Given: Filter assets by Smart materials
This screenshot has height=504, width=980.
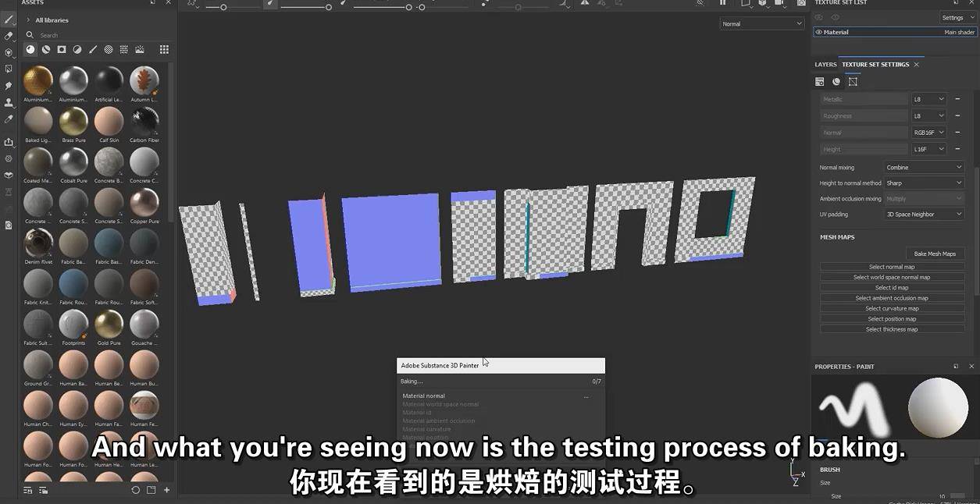Looking at the screenshot, I should coord(46,49).
